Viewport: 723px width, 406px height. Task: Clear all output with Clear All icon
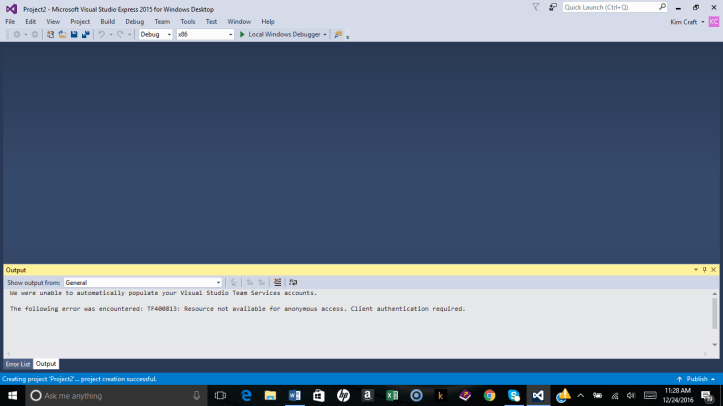tap(278, 282)
